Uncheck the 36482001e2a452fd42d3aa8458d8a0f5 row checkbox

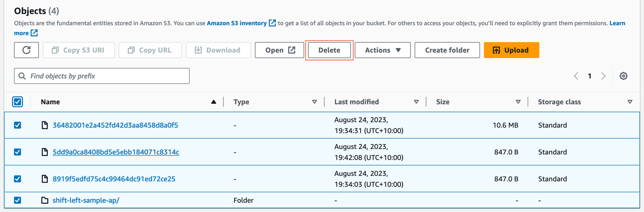tap(18, 125)
